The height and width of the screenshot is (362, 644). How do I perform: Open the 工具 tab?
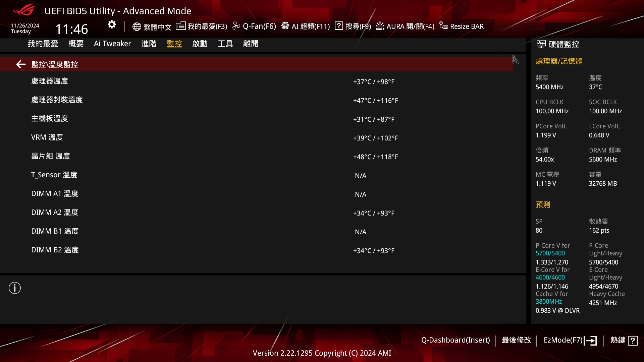(x=225, y=44)
